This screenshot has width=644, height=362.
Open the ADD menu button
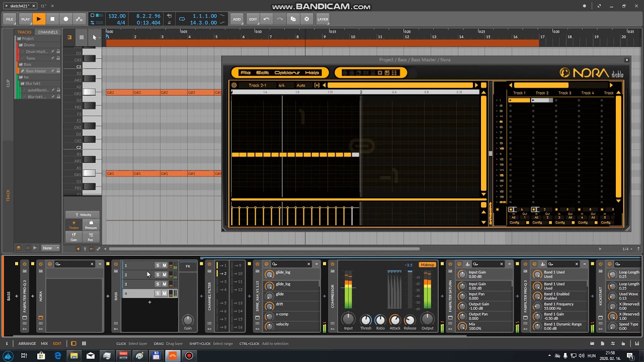236,19
